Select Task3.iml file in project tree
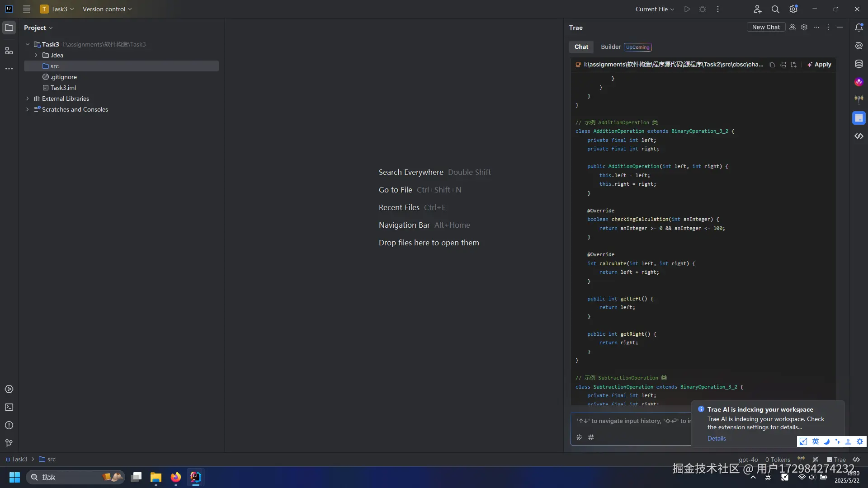868x488 pixels. coord(63,88)
